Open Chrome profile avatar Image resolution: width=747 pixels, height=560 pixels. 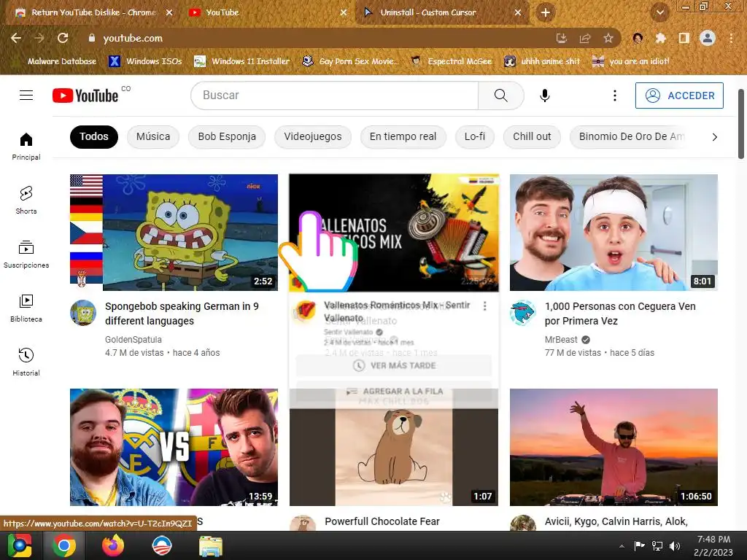[708, 38]
